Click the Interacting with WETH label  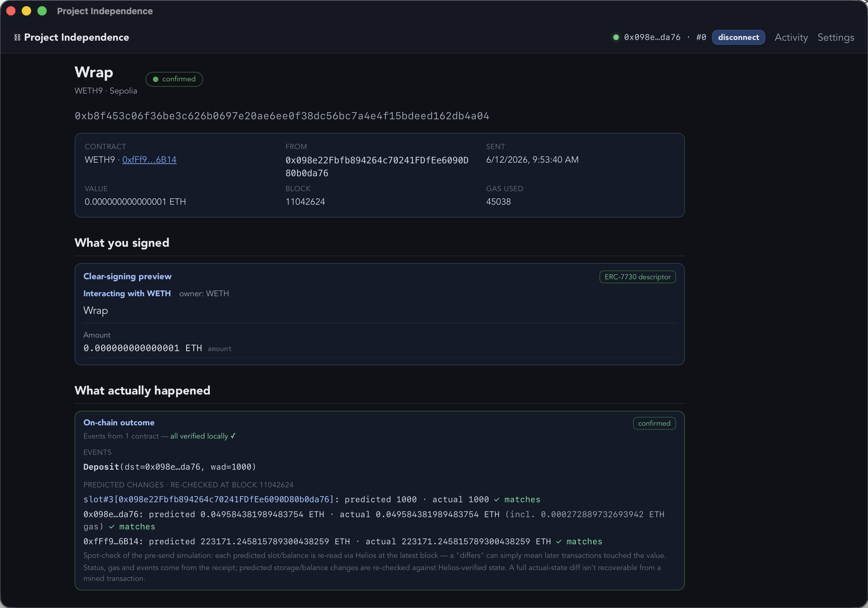pyautogui.click(x=127, y=293)
